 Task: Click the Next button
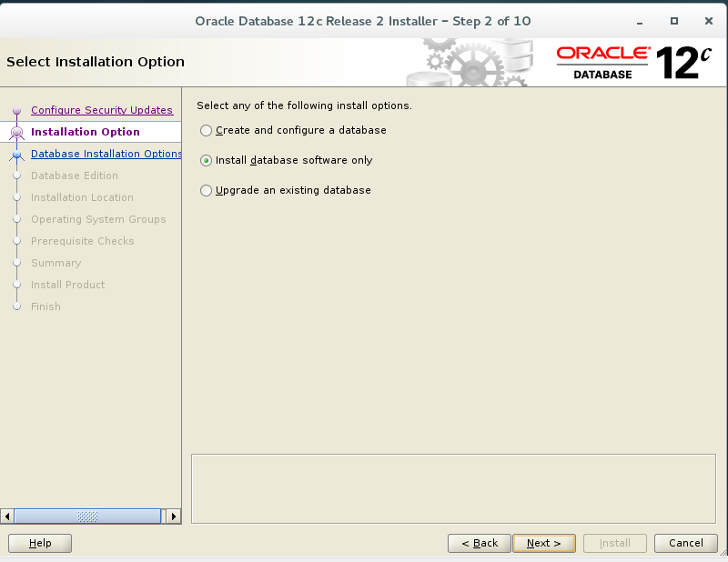pyautogui.click(x=544, y=543)
